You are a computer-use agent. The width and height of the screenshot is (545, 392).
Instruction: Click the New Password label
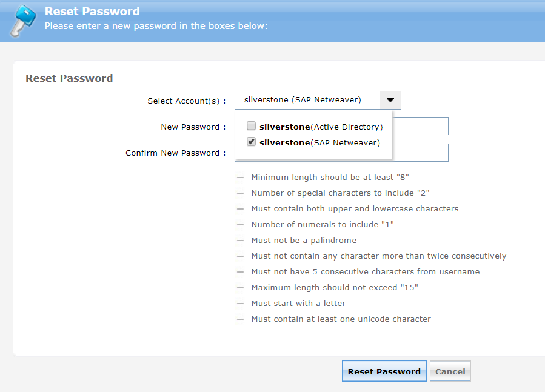tap(193, 127)
